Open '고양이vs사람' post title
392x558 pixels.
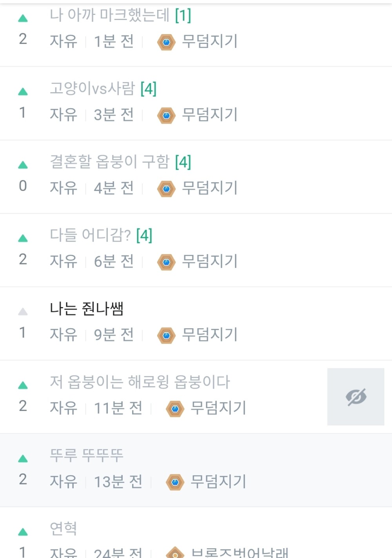click(92, 89)
